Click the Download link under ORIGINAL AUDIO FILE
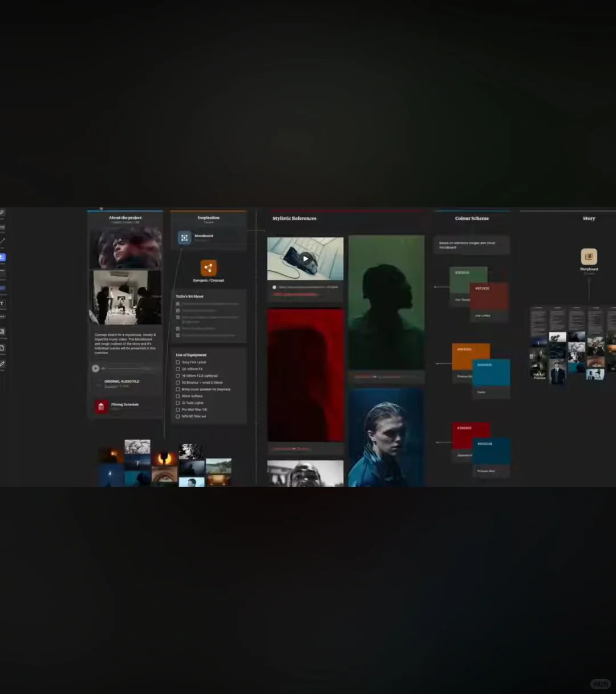The width and height of the screenshot is (616, 694). click(111, 386)
